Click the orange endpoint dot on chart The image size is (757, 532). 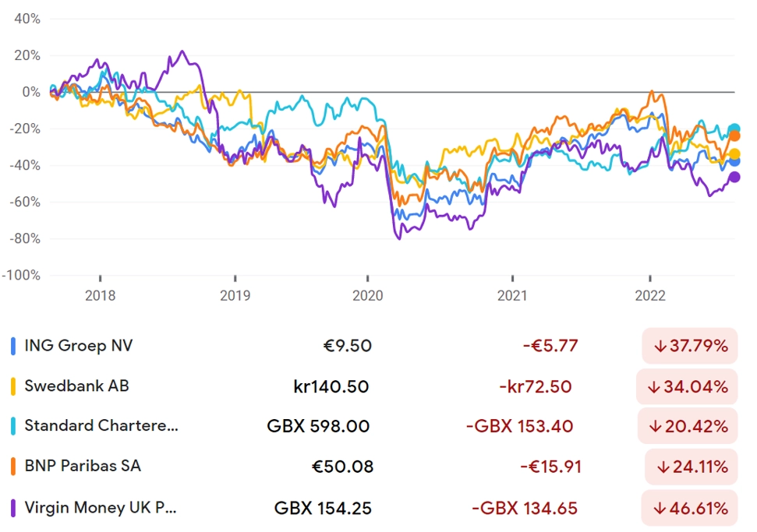coord(734,136)
